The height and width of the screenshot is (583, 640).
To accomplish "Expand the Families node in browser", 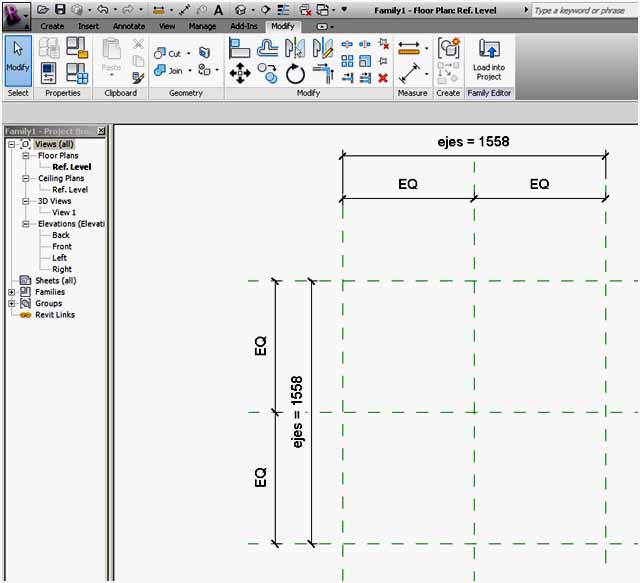I will pyautogui.click(x=12, y=292).
